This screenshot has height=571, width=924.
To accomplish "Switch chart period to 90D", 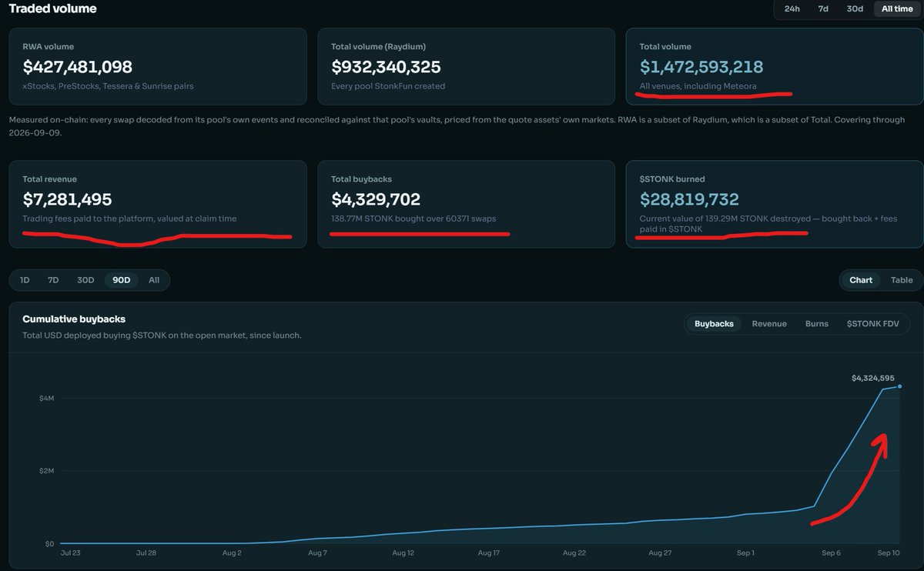I will (x=122, y=280).
